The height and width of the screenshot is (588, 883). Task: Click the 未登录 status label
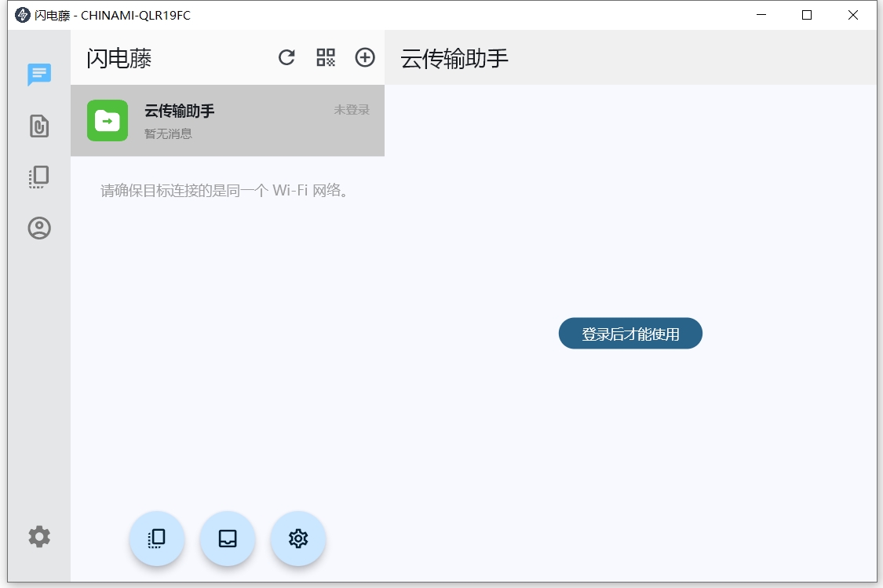click(x=352, y=110)
